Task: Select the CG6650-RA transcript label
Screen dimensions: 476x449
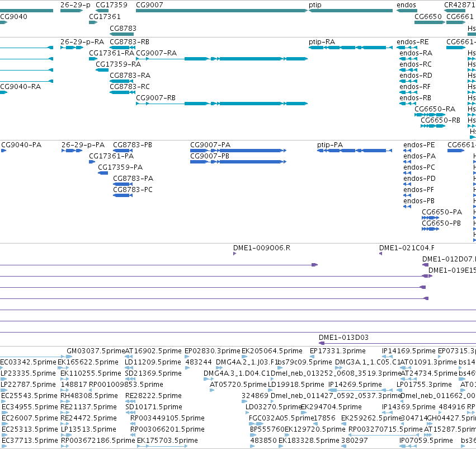Action: [x=435, y=109]
